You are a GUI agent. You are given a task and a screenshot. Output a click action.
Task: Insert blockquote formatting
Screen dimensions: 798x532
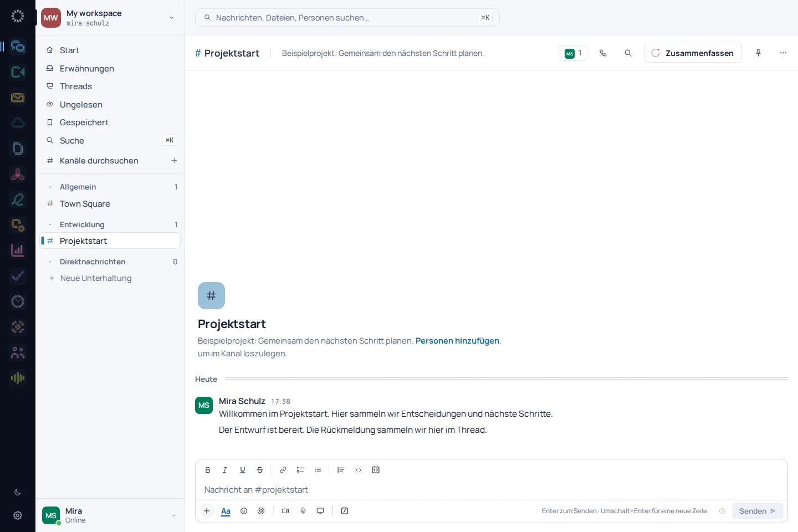[341, 470]
